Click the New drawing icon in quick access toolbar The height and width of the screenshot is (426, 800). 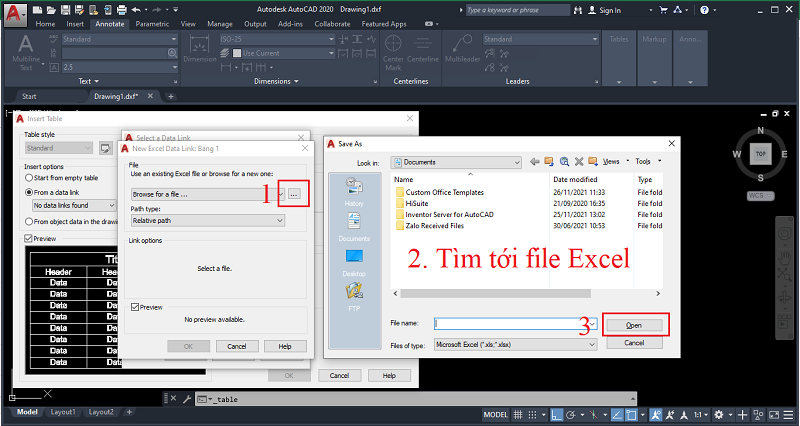[x=38, y=10]
